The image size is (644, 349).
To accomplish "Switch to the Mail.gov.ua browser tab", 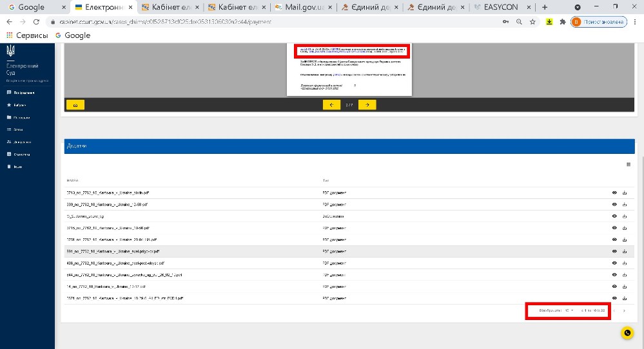I will click(x=304, y=7).
